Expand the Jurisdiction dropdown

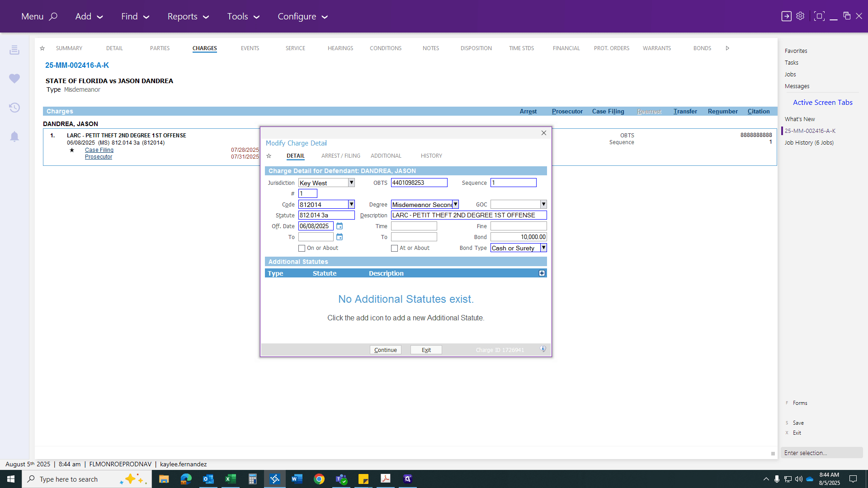point(351,183)
